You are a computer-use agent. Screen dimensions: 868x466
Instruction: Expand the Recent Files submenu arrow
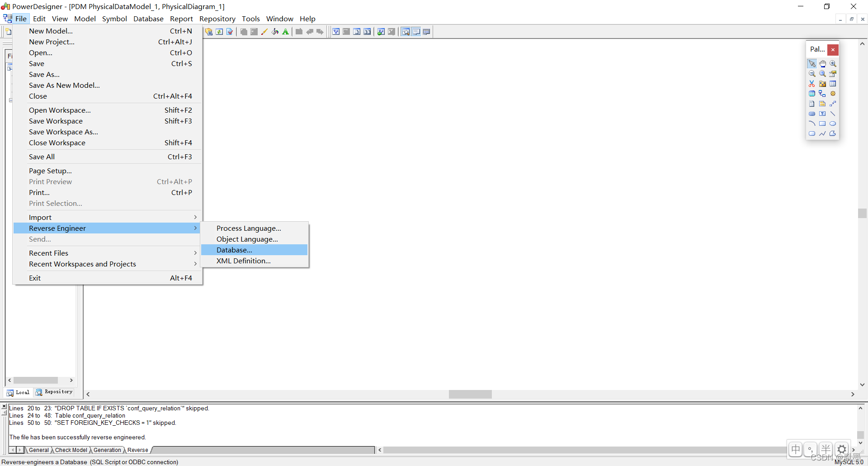195,253
